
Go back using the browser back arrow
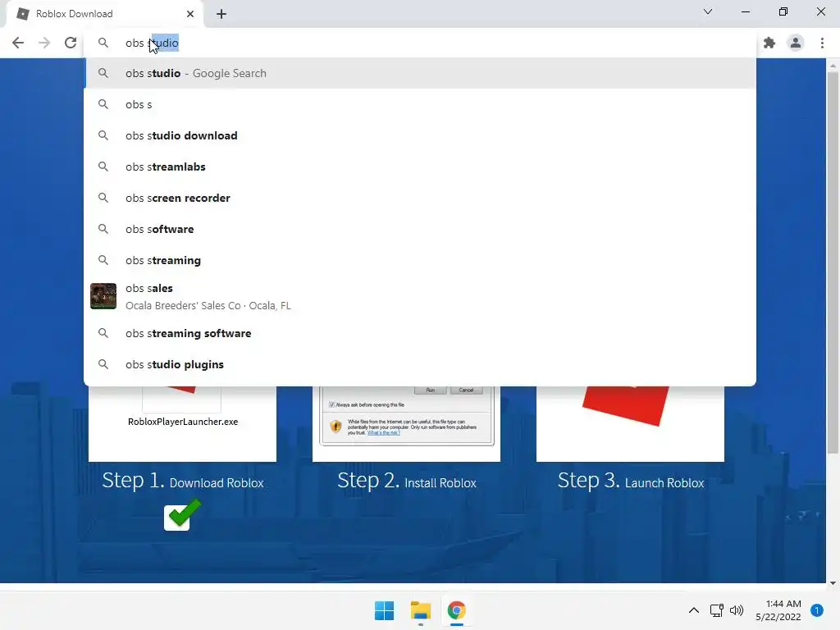18,43
